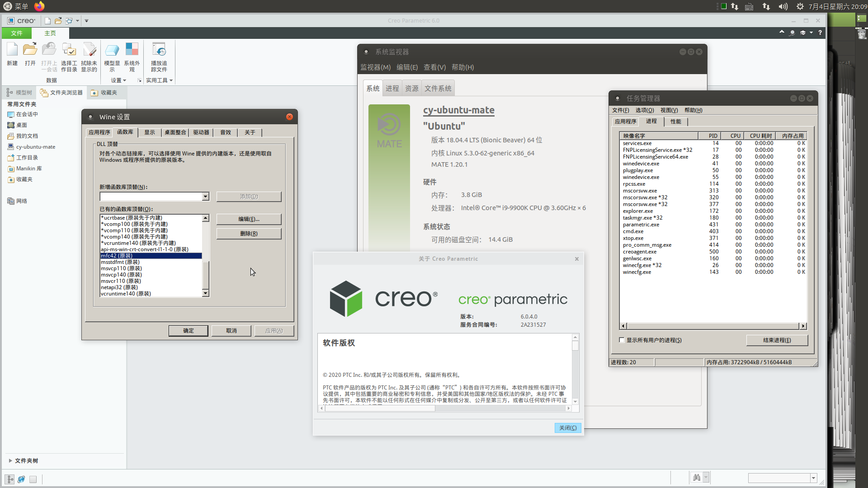Check show all users' processes checkbox
This screenshot has height=488, width=868.
coord(622,340)
